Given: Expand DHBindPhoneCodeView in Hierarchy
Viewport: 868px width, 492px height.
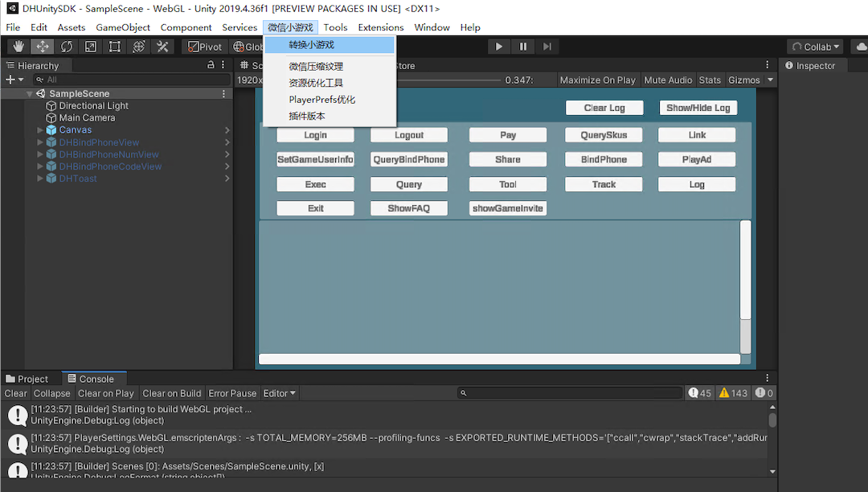Looking at the screenshot, I should (40, 166).
